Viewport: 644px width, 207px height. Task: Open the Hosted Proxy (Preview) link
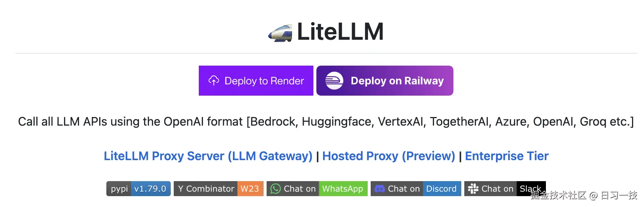[389, 156]
